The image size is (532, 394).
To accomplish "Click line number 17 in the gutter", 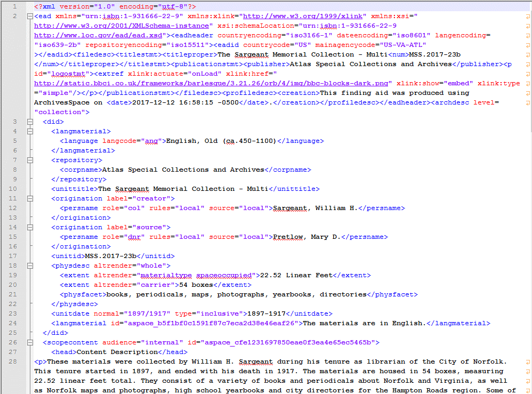I will pos(14,256).
